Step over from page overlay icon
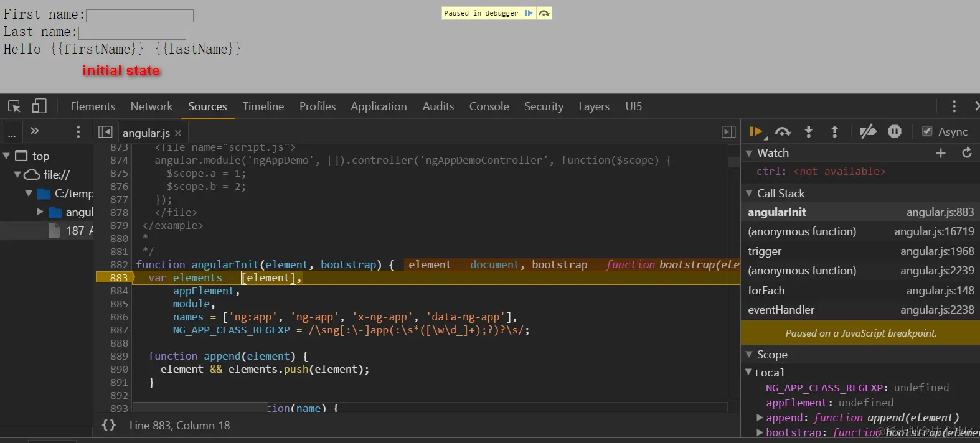Viewport: 980px width, 443px height. tap(544, 13)
